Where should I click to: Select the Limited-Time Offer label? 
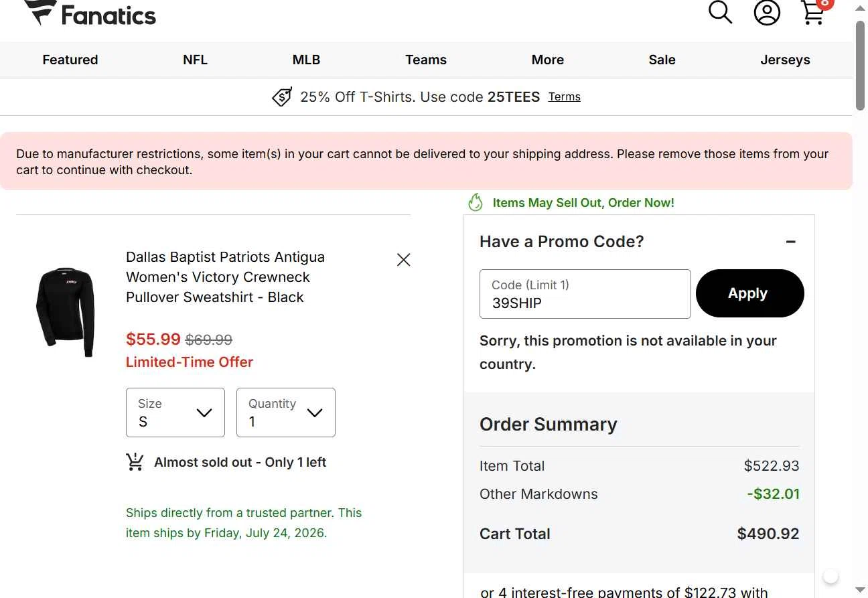(x=190, y=362)
